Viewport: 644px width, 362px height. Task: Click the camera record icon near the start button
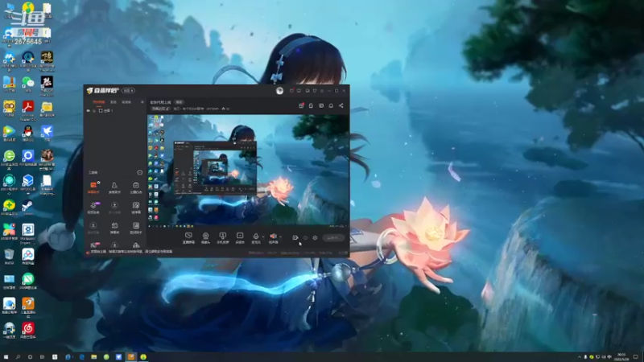[x=295, y=237]
